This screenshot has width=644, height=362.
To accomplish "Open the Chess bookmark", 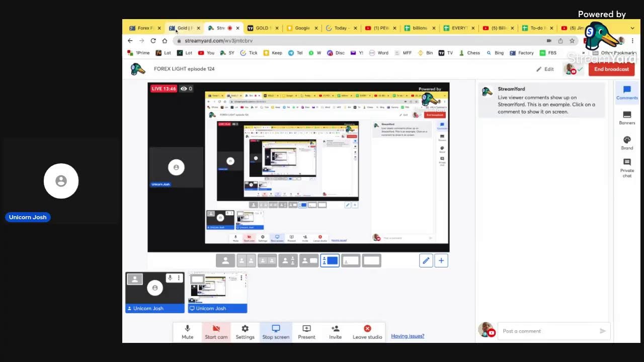I will pos(470,53).
